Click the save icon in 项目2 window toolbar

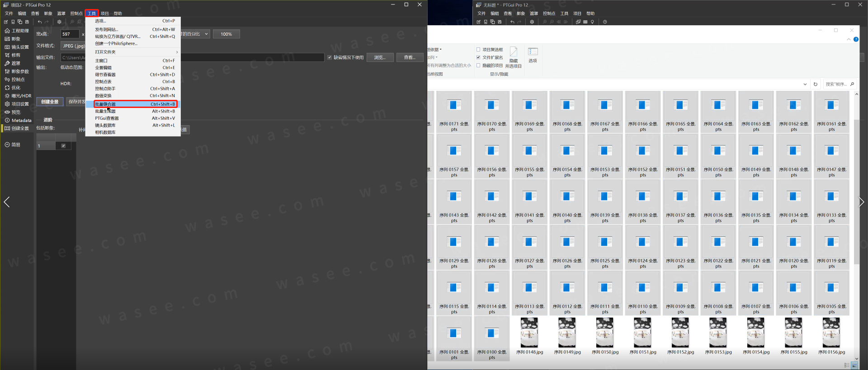click(27, 22)
